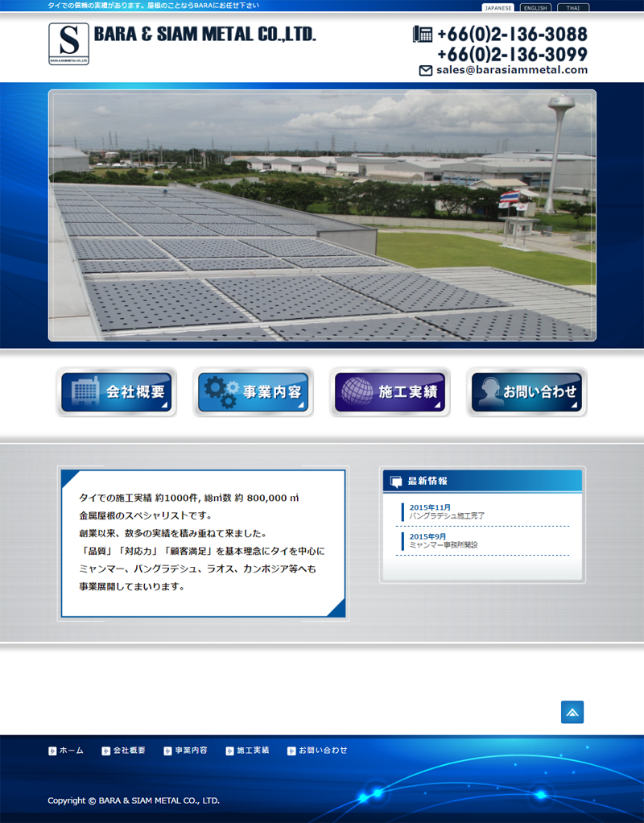This screenshot has width=644, height=823.
Task: Go to 会社概要 in the footer menu
Action: tap(129, 751)
